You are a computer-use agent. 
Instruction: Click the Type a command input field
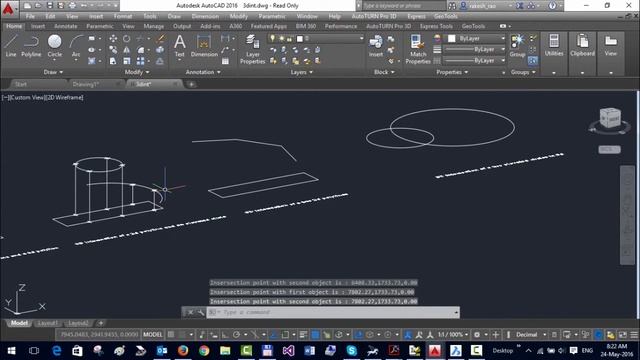(333, 312)
